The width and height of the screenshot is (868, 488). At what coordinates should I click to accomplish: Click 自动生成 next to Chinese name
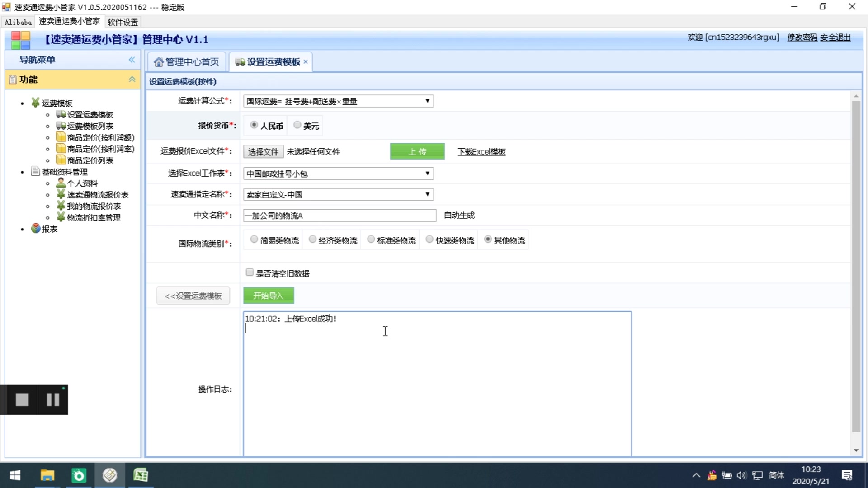(x=459, y=215)
